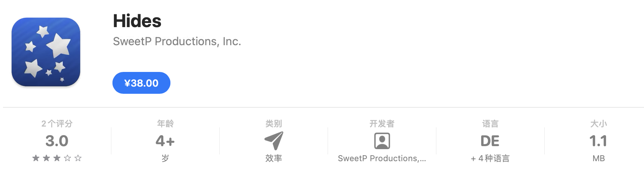
Task: Click the DE language code
Action: point(490,141)
